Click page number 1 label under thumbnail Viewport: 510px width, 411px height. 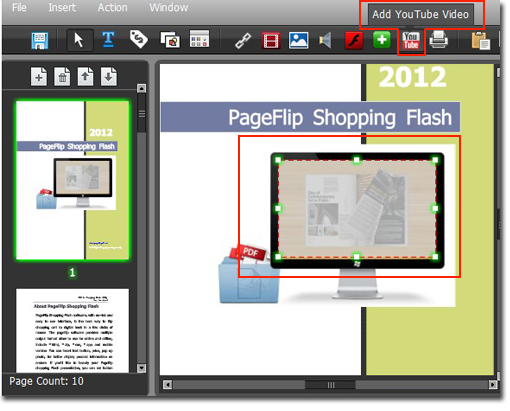(x=72, y=273)
